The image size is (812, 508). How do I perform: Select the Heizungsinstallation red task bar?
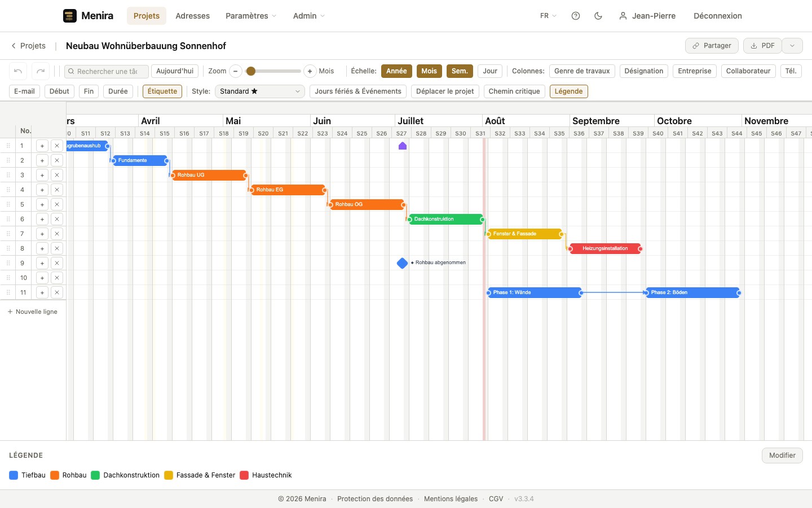click(x=605, y=248)
